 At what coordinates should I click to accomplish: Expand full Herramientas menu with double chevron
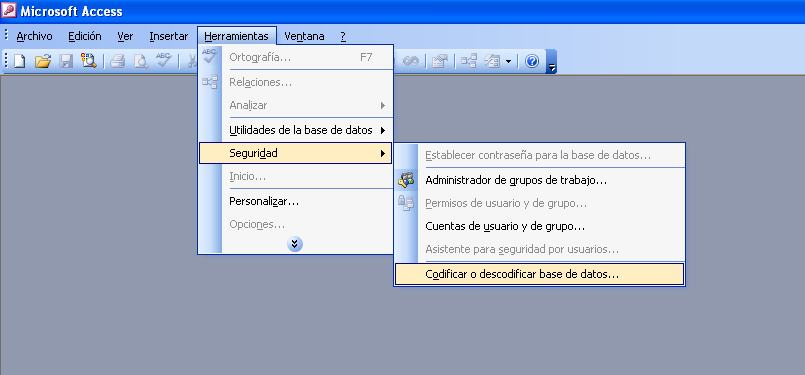click(x=295, y=244)
